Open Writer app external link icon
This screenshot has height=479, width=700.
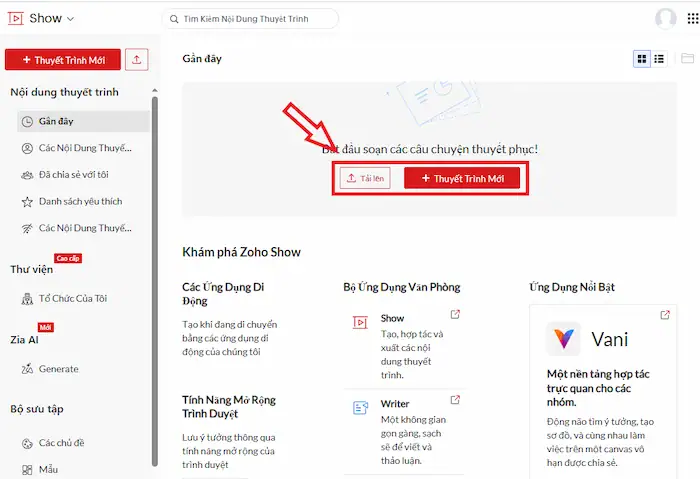coord(456,401)
